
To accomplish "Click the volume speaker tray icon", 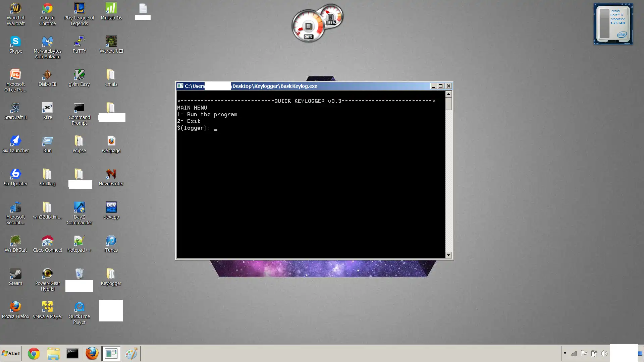I will [604, 354].
